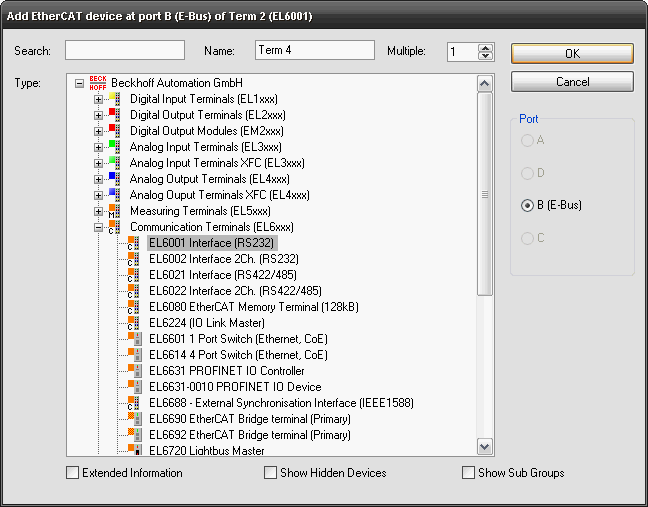Click the EL6690 EtherCAT Bridge terminal icon
The height and width of the screenshot is (507, 648).
point(133,419)
